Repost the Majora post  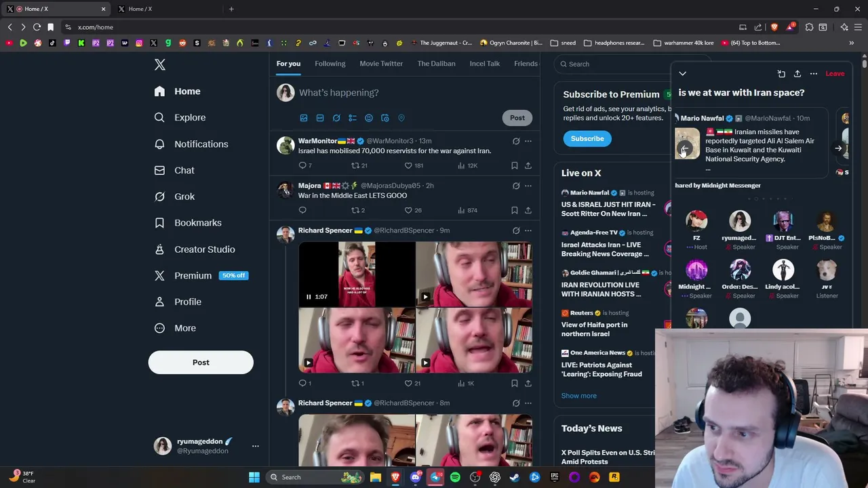(x=355, y=210)
